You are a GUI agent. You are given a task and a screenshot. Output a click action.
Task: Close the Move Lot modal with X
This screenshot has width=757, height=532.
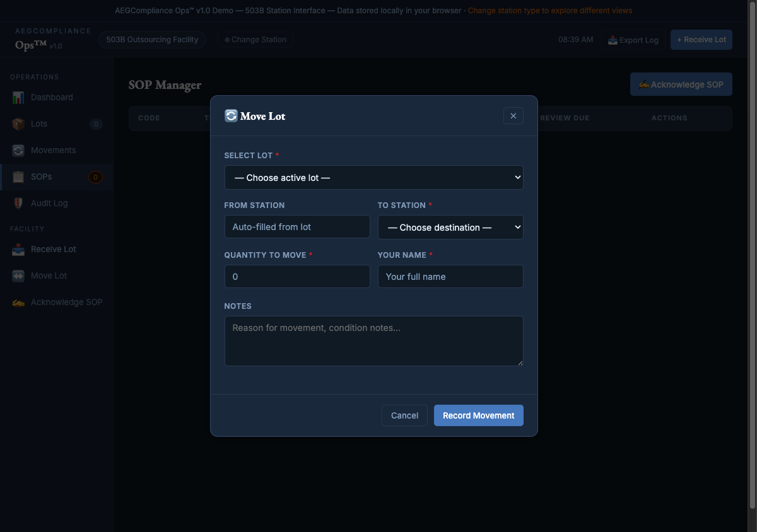pyautogui.click(x=513, y=116)
